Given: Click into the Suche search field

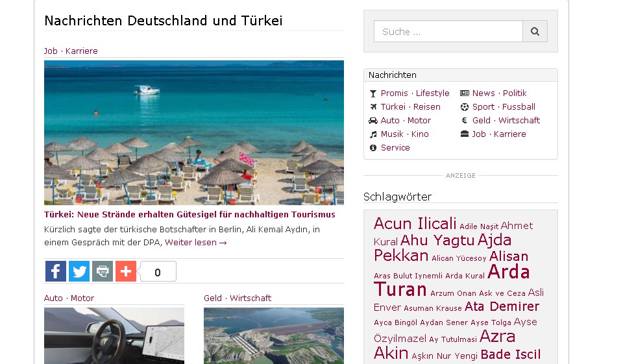Looking at the screenshot, I should pos(448,31).
